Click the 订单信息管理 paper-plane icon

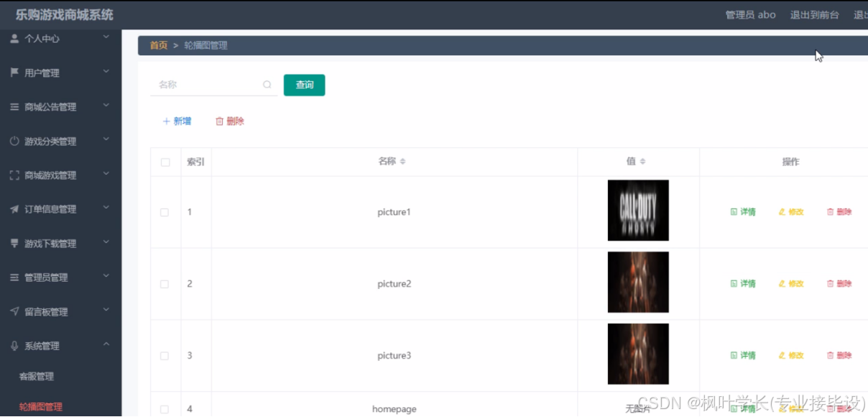(14, 209)
